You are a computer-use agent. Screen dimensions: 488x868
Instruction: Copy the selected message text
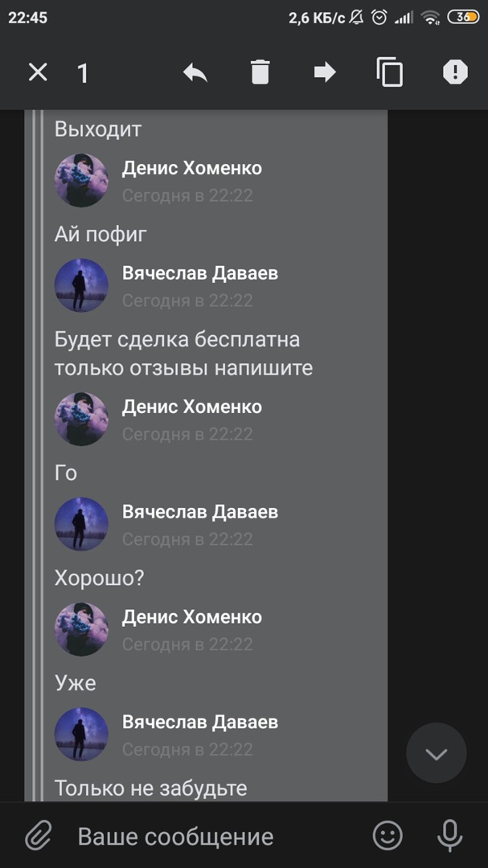tap(389, 72)
